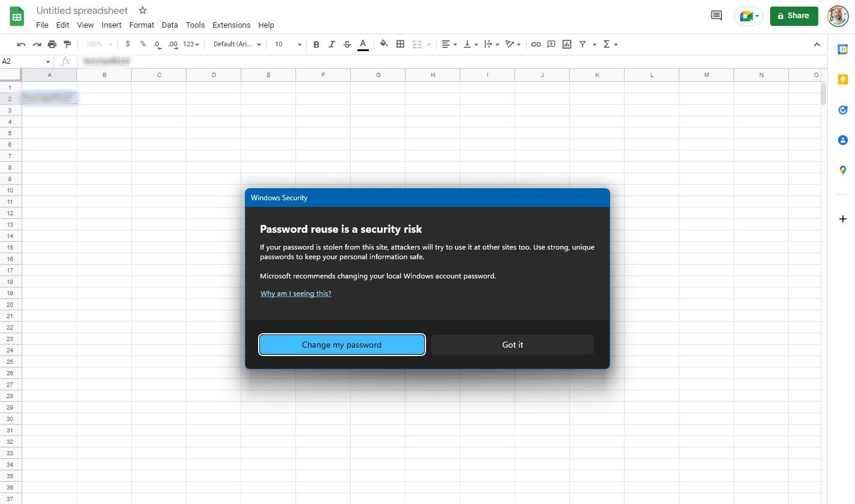Image resolution: width=855 pixels, height=504 pixels.
Task: Select column D header
Action: [x=214, y=75]
